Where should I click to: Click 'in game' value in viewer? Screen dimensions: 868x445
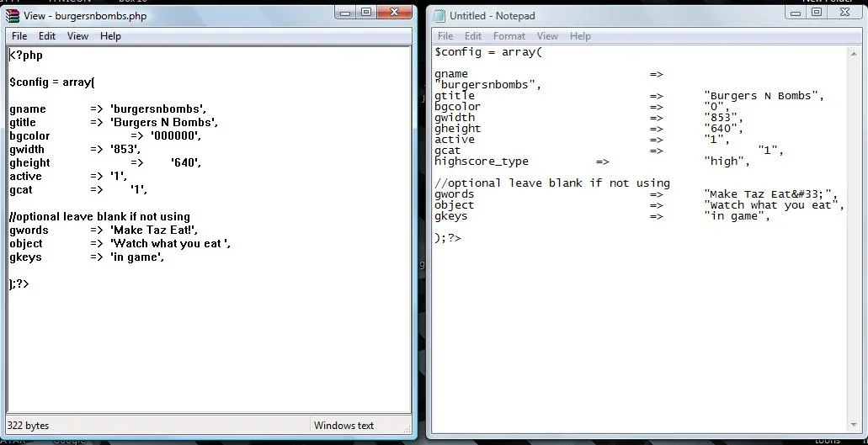point(136,257)
